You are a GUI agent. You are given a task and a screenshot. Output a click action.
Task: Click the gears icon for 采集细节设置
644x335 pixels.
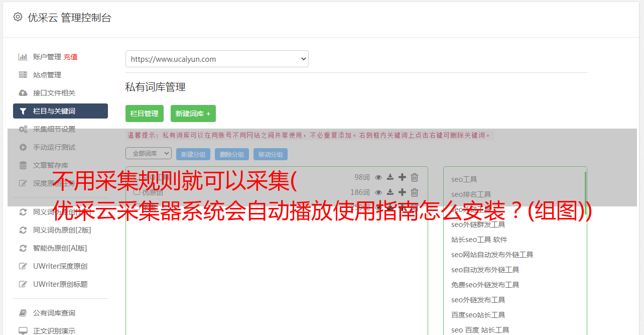tap(23, 129)
